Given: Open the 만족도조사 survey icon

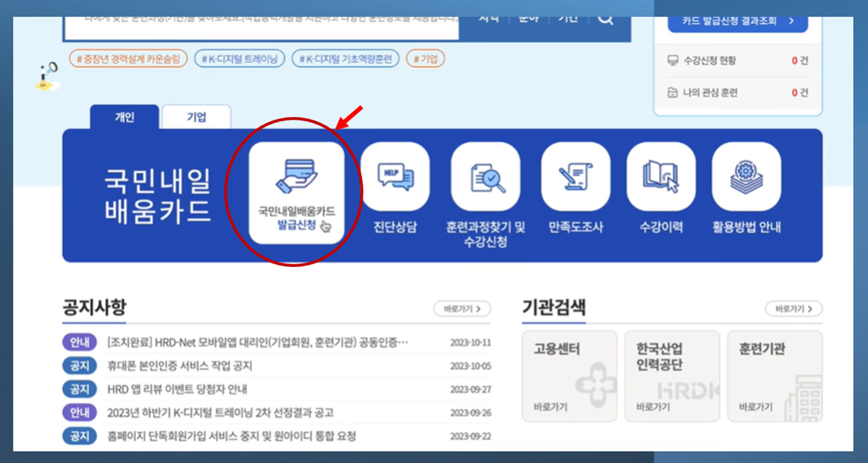Looking at the screenshot, I should point(576,176).
